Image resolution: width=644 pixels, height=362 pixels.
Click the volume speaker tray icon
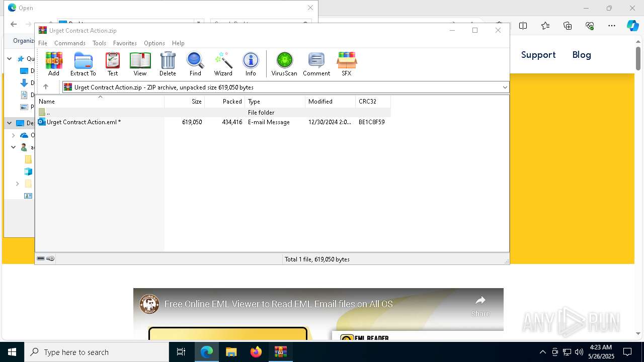[579, 352]
